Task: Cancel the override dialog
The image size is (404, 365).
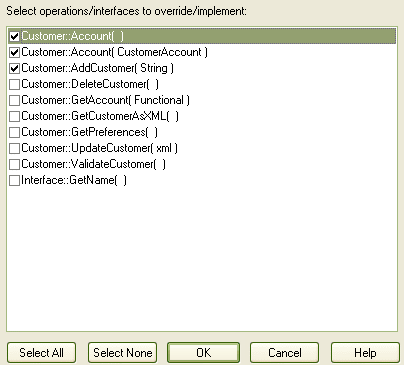Action: 285,353
